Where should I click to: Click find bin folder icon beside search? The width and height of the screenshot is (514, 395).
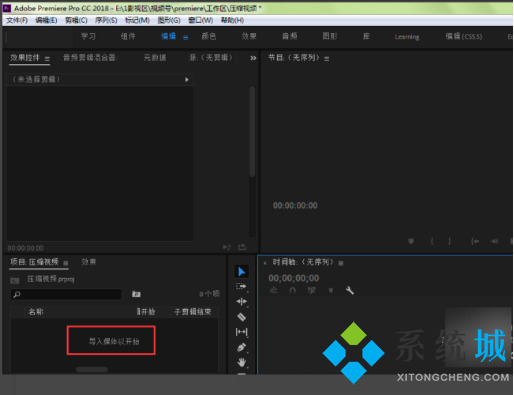(136, 294)
